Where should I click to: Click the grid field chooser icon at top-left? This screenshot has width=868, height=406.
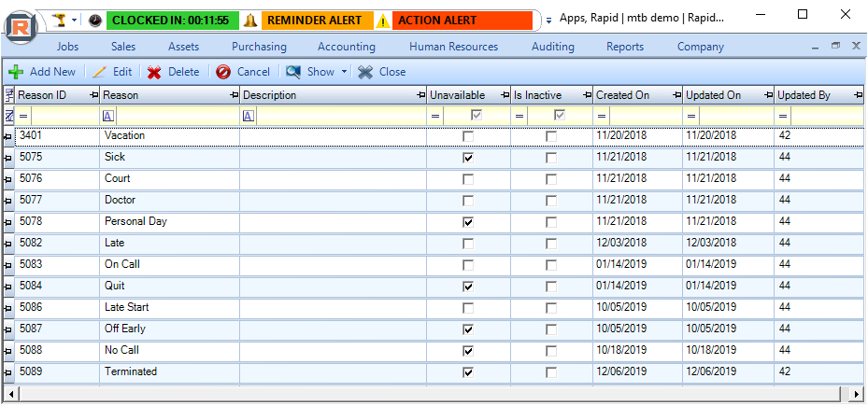click(x=8, y=95)
